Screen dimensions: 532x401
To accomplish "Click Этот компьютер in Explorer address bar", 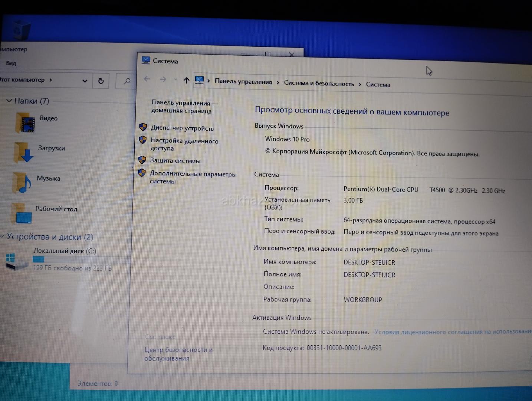I will (22, 79).
